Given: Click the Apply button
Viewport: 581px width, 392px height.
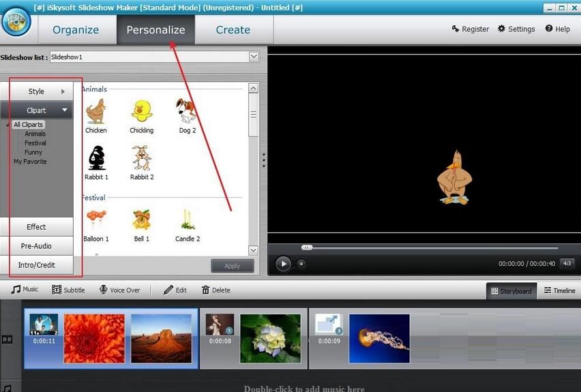Looking at the screenshot, I should pyautogui.click(x=233, y=266).
